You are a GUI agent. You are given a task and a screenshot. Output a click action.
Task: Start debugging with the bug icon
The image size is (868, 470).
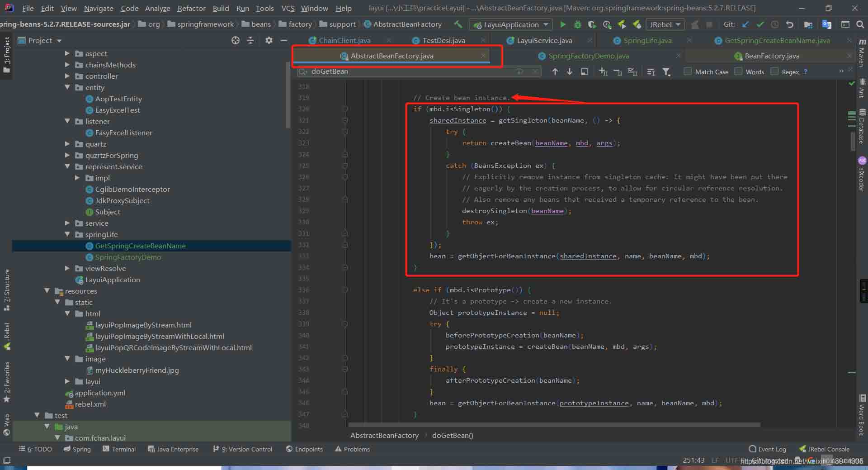tap(577, 24)
